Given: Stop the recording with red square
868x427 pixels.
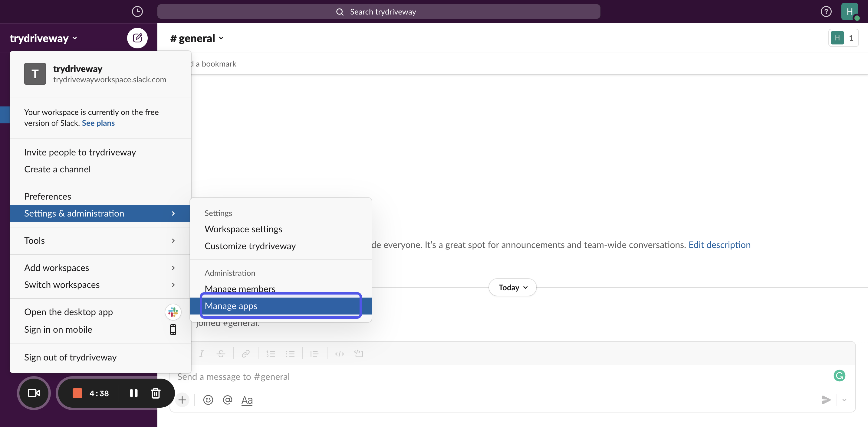Looking at the screenshot, I should [x=77, y=393].
